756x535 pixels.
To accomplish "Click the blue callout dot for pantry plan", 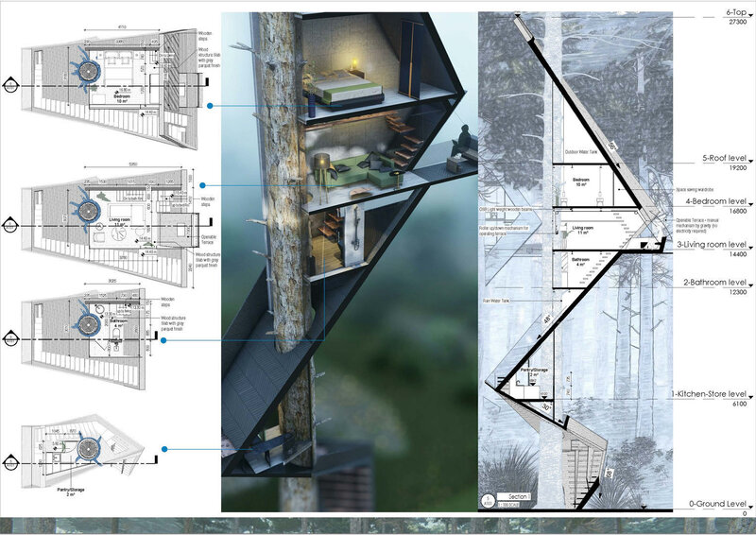I will point(164,449).
